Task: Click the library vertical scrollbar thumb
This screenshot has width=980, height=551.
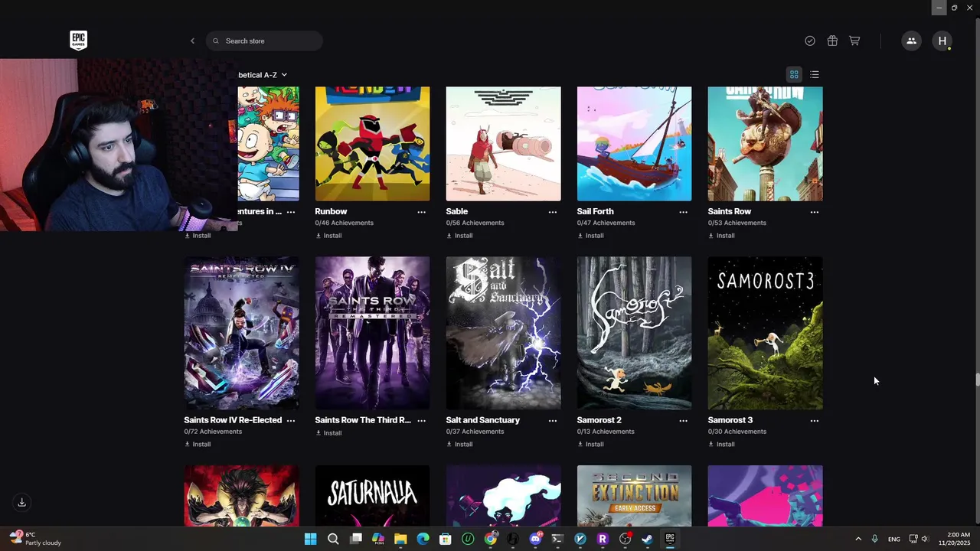Action: click(x=977, y=380)
